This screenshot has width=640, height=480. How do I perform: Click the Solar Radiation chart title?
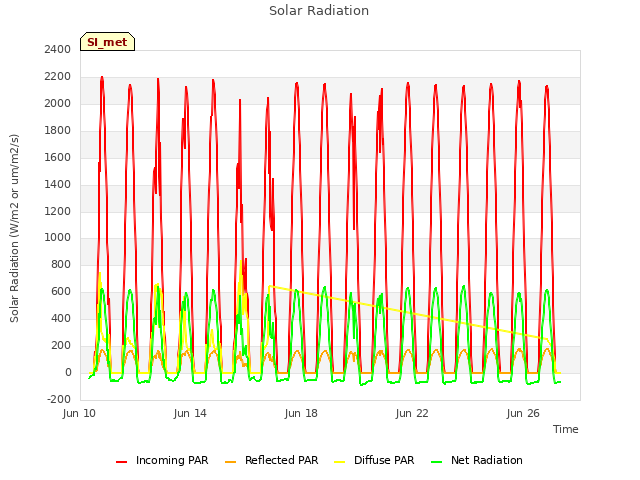pos(319,11)
